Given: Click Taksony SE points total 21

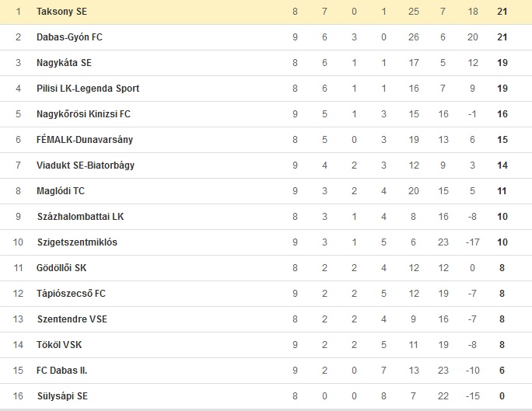Looking at the screenshot, I should pos(502,12).
